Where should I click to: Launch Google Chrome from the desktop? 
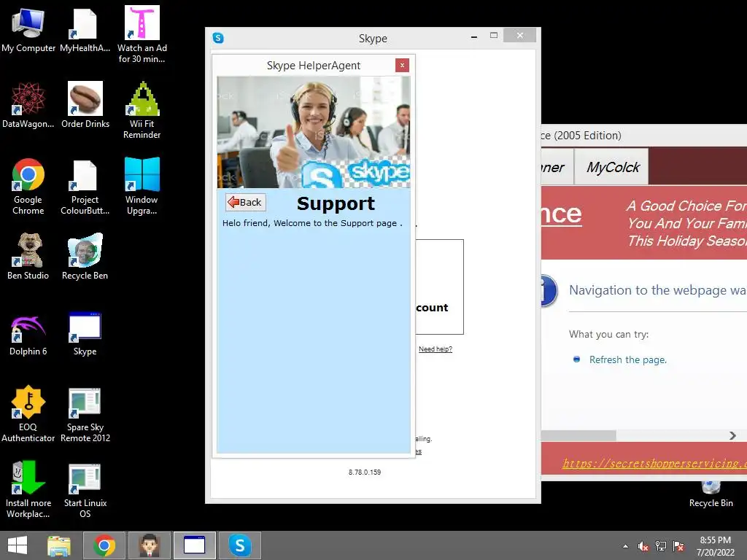point(28,186)
